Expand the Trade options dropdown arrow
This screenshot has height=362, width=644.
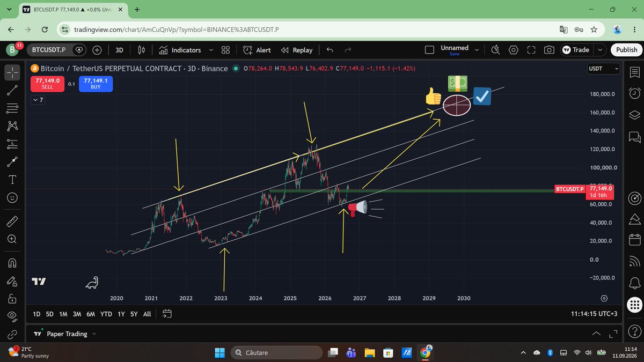point(600,50)
